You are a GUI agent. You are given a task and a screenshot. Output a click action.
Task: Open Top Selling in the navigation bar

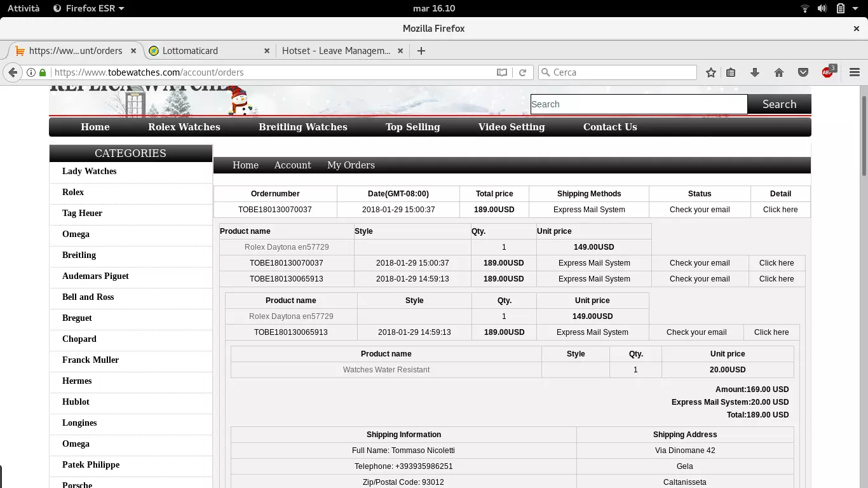coord(413,127)
